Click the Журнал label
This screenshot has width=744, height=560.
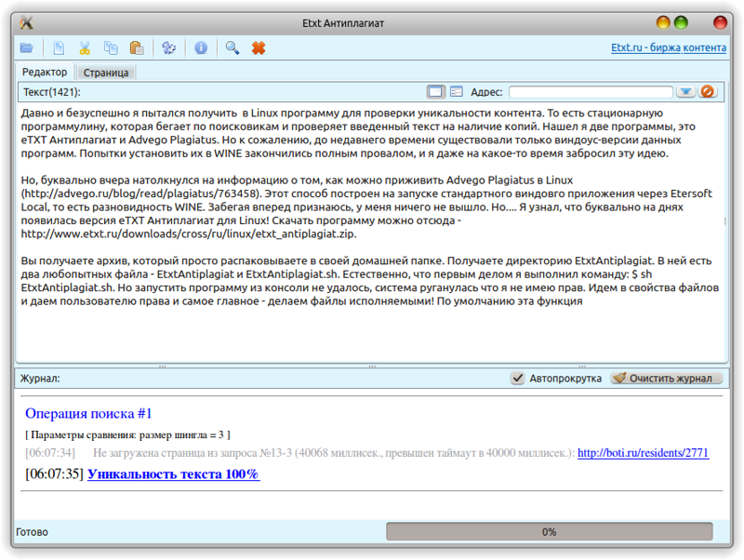click(40, 379)
